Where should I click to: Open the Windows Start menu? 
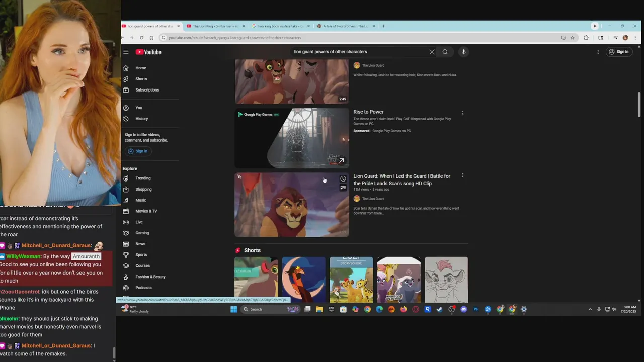point(233,309)
